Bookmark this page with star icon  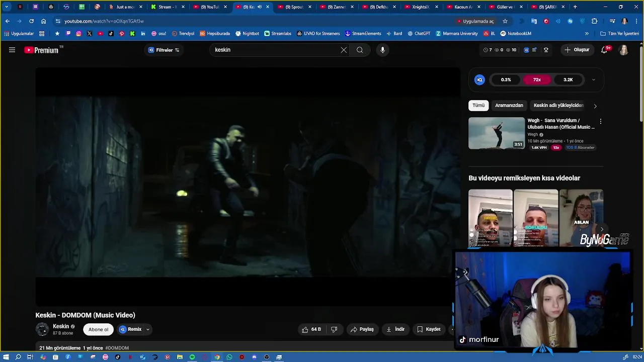pos(505,21)
